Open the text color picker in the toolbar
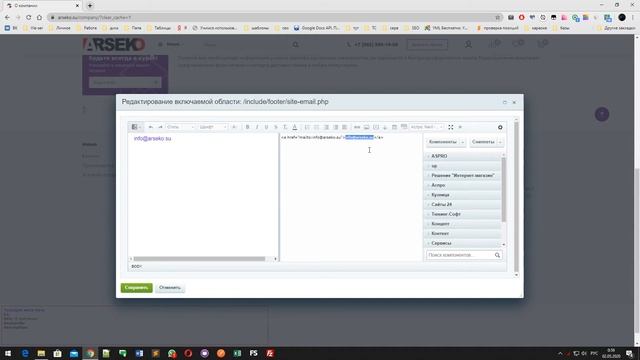Image resolution: width=640 pixels, height=360 pixels. click(295, 127)
